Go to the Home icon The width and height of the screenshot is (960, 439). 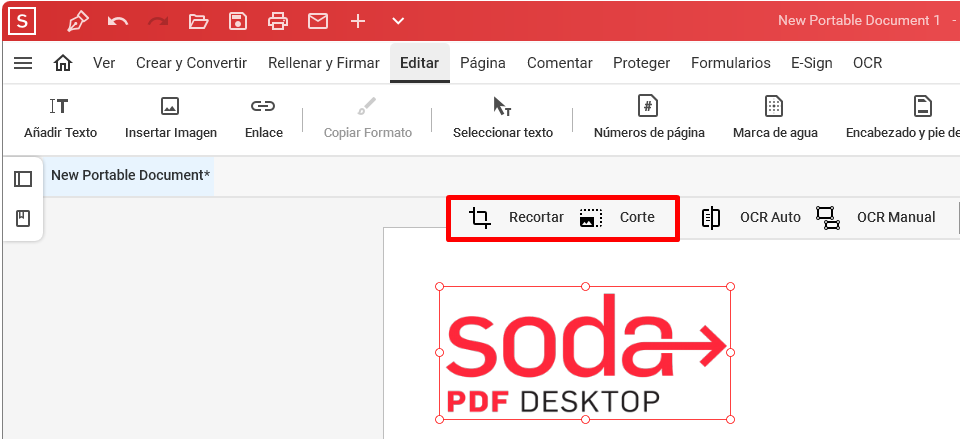(63, 63)
